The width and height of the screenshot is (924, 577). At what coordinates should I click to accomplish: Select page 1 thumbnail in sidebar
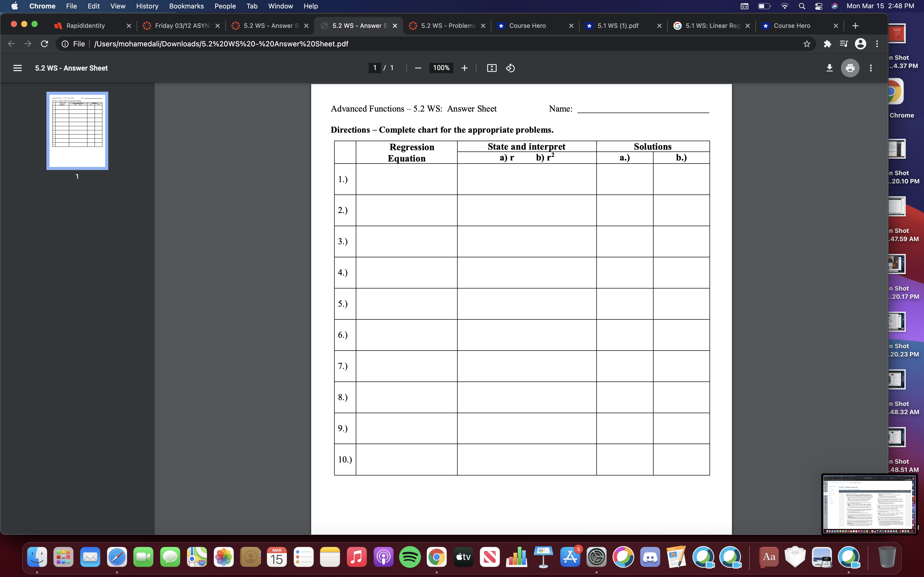77,131
